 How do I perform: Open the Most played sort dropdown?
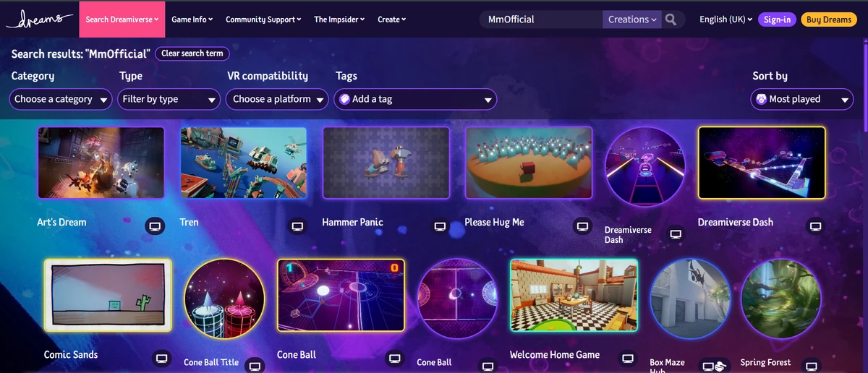802,99
